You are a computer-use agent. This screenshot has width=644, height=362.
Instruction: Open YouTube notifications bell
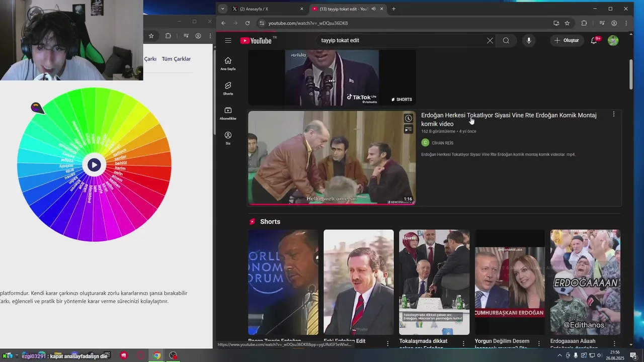[x=594, y=40]
